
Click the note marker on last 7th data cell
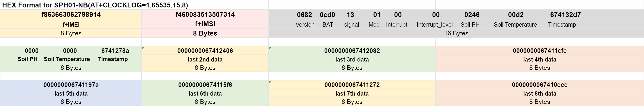270,82
